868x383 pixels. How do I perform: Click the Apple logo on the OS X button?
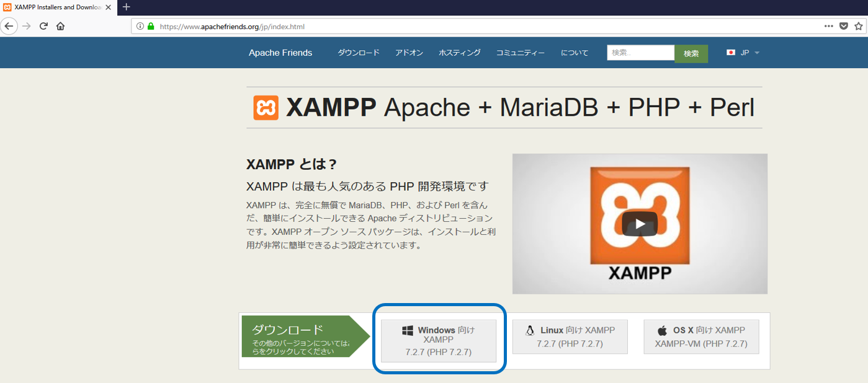[x=662, y=330]
